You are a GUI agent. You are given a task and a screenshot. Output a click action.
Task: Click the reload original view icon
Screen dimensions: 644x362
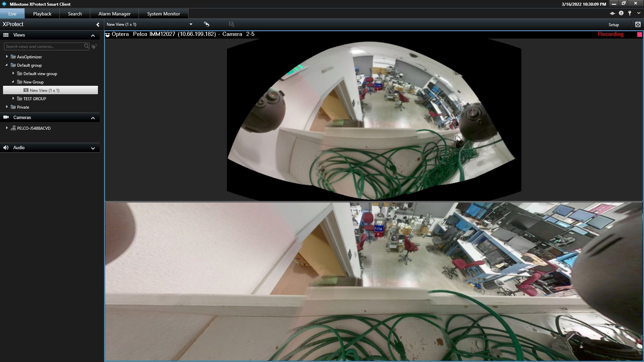click(207, 24)
